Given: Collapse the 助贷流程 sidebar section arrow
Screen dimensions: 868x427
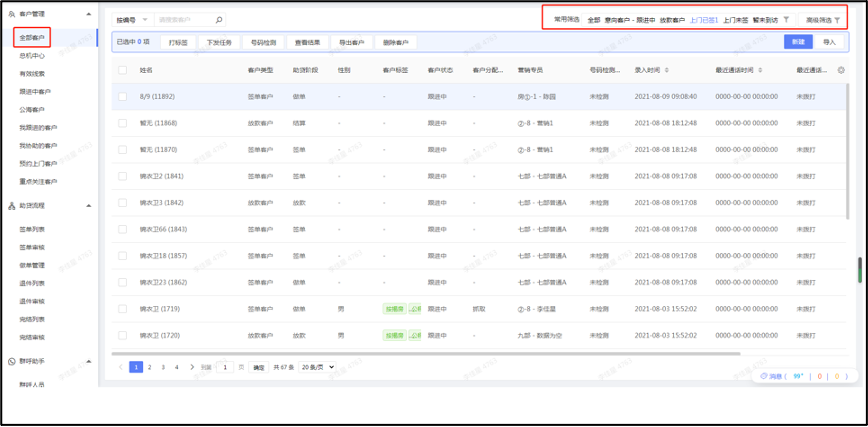Looking at the screenshot, I should pos(89,205).
